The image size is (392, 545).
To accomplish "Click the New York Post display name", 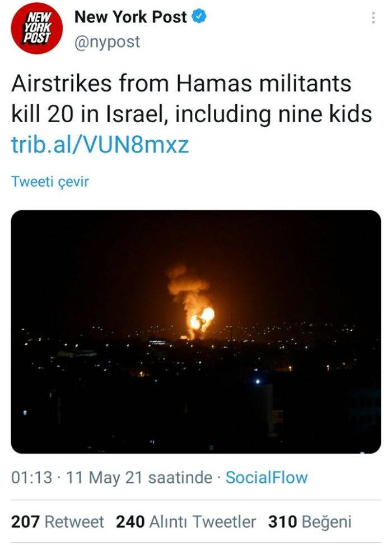I will coord(130,17).
